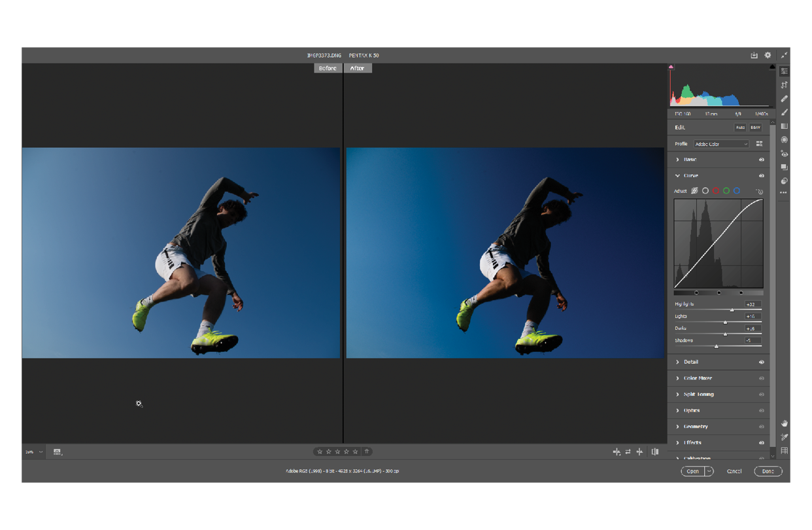
Task: Expand the Color Mixer panel
Action: point(677,378)
